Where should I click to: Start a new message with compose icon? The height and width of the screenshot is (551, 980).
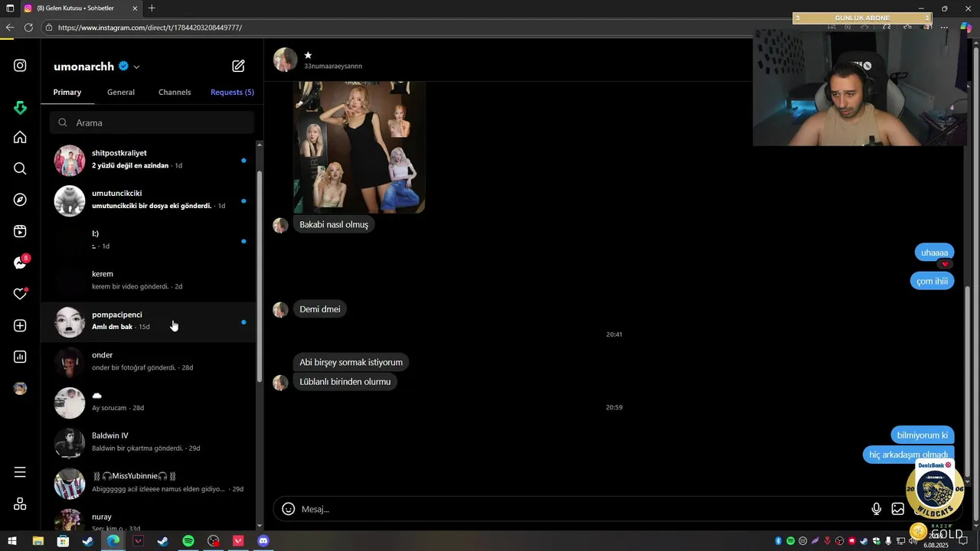tap(238, 67)
